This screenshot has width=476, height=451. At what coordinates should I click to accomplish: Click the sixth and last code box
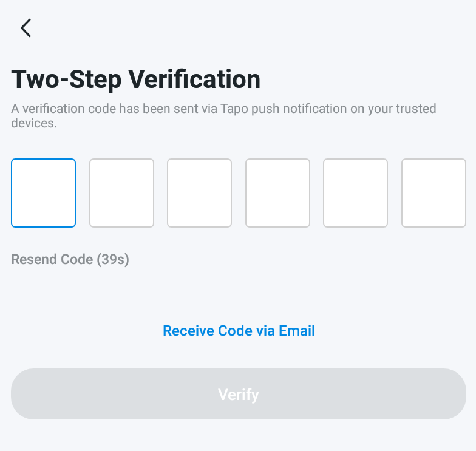pyautogui.click(x=433, y=193)
